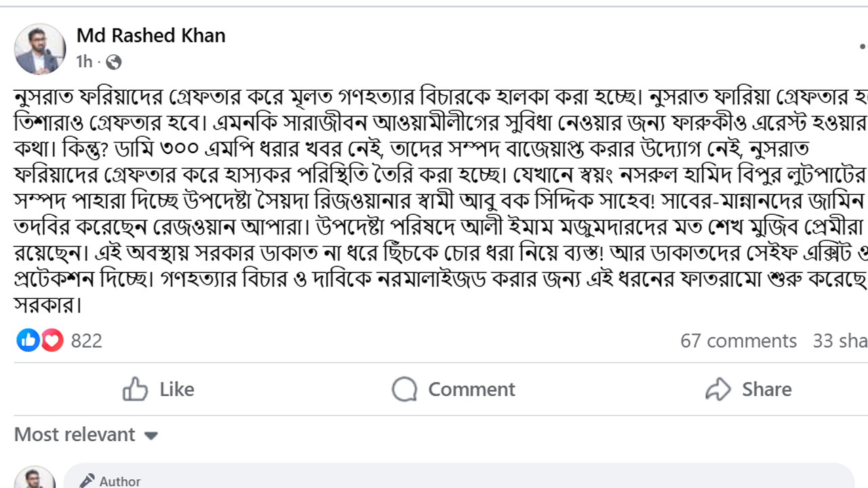Expand the comment filter chevron

pyautogui.click(x=153, y=436)
